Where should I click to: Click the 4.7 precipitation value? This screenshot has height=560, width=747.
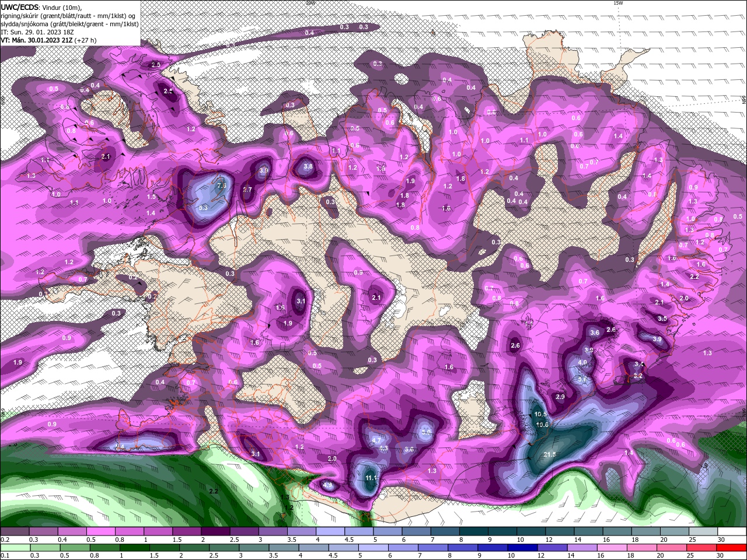376,440
